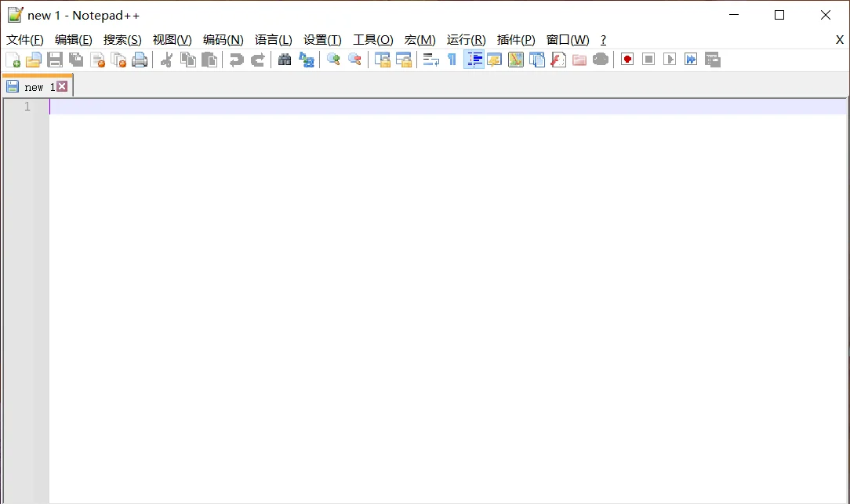
Task: Click the Zoom Out magnifier icon
Action: click(354, 60)
